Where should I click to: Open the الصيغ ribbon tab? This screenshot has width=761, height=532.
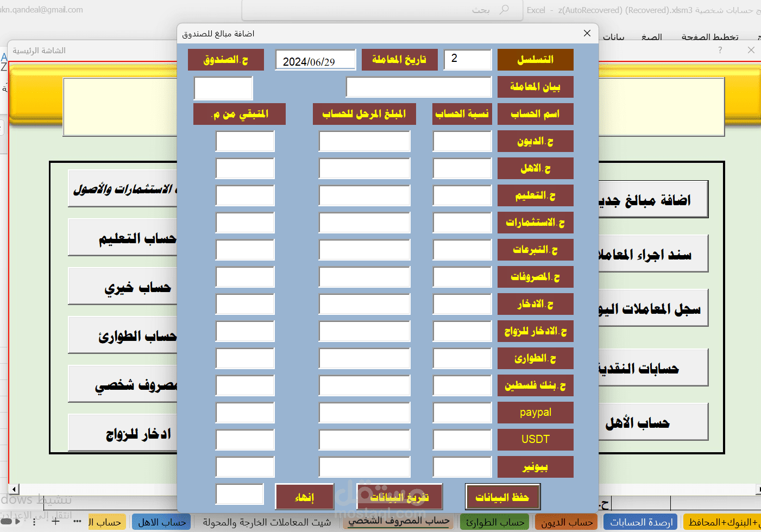651,37
